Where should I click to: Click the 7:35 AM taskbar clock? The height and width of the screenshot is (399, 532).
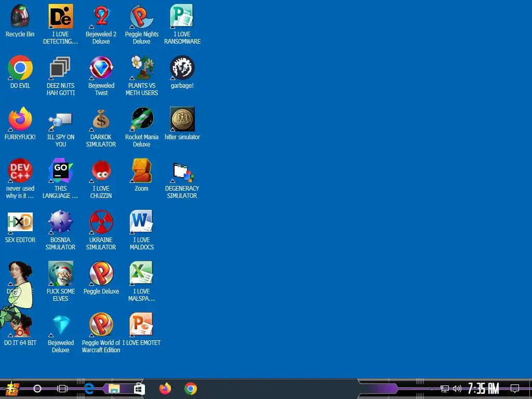pyautogui.click(x=483, y=389)
